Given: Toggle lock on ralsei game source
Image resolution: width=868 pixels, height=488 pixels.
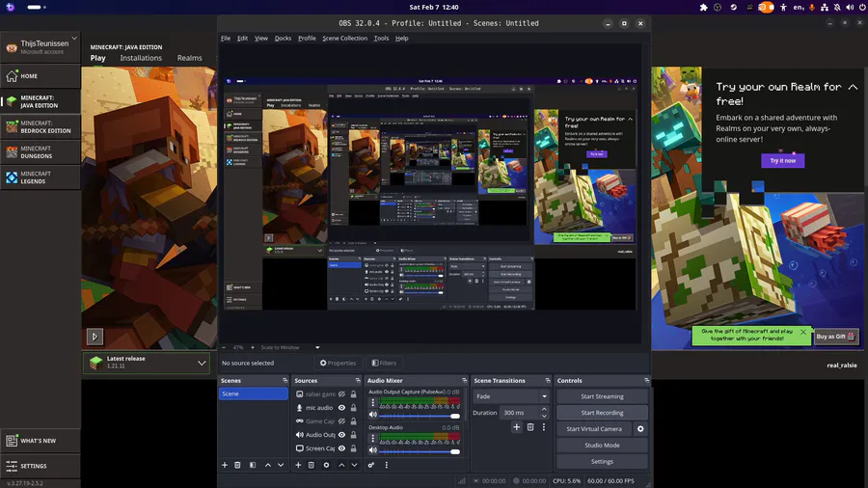Looking at the screenshot, I should [x=353, y=393].
